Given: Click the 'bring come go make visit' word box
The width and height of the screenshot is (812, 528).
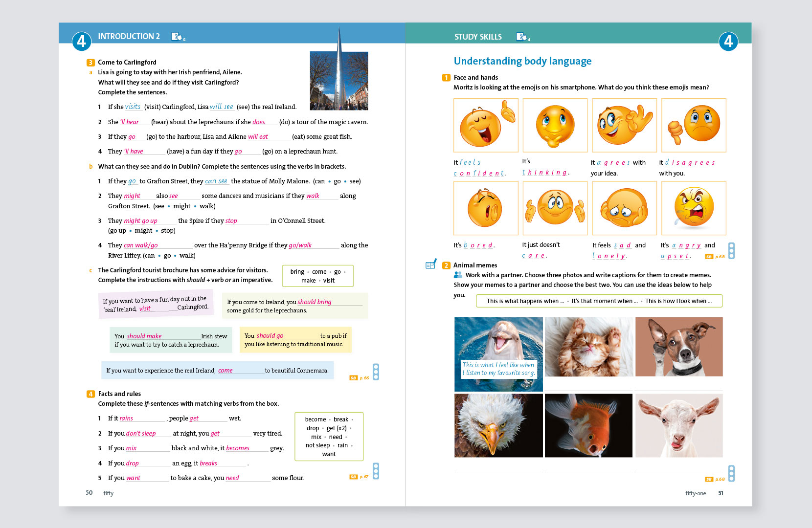Looking at the screenshot, I should pyautogui.click(x=318, y=276).
